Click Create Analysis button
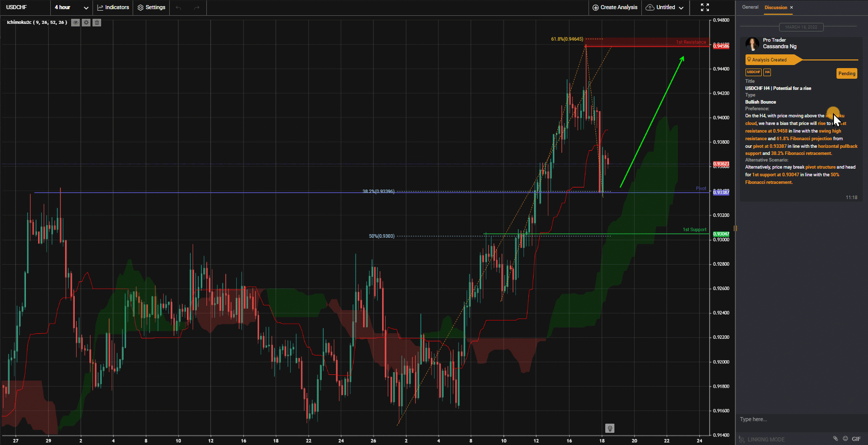The image size is (868, 445). click(x=615, y=7)
